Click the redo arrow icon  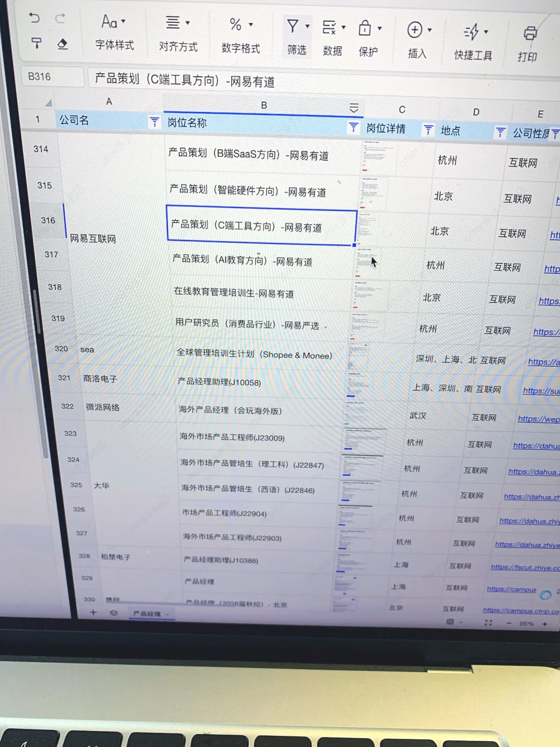pos(60,19)
